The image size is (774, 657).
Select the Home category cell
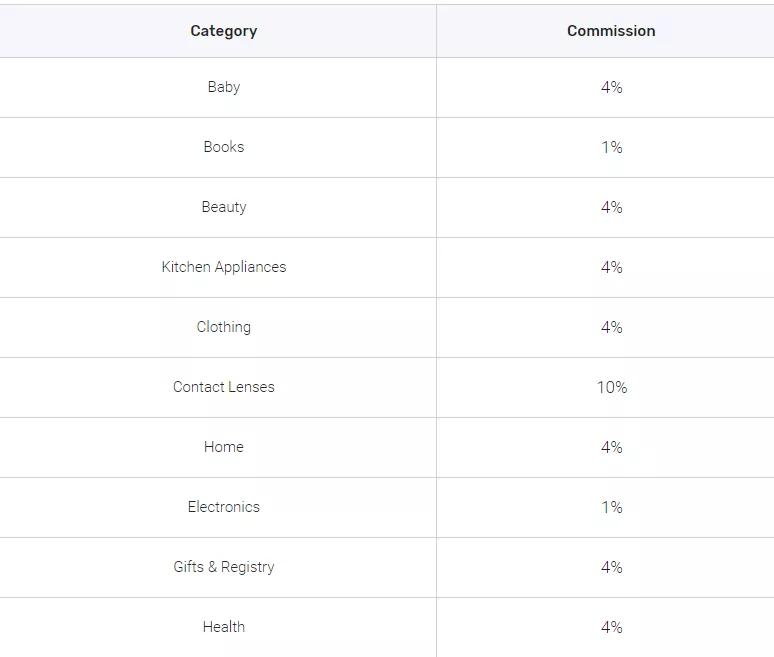pyautogui.click(x=218, y=448)
